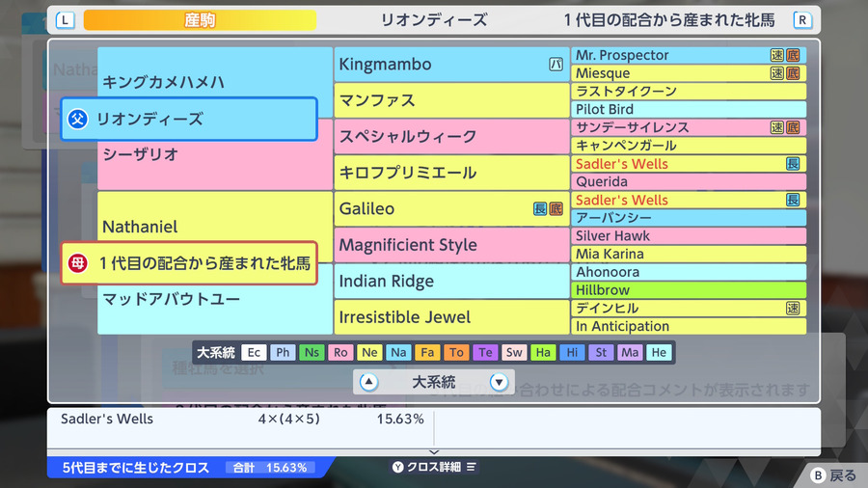Click 長 icon on first Sadler's Wells
Image resolution: width=868 pixels, height=488 pixels.
click(x=793, y=164)
